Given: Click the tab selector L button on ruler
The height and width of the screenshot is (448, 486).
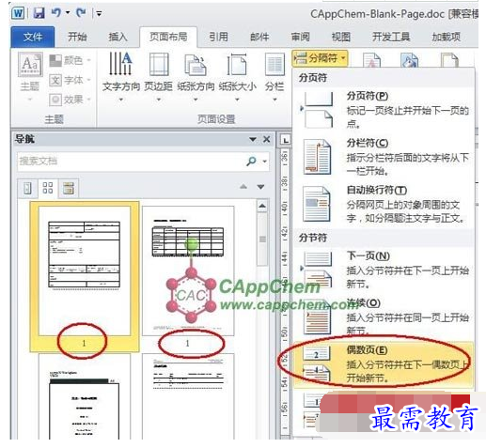Looking at the screenshot, I should [x=285, y=140].
